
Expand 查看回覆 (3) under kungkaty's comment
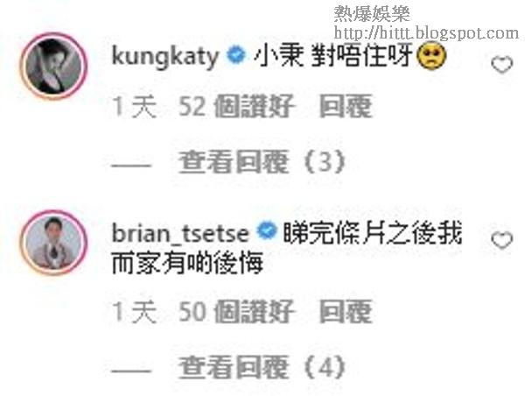[x=262, y=162]
